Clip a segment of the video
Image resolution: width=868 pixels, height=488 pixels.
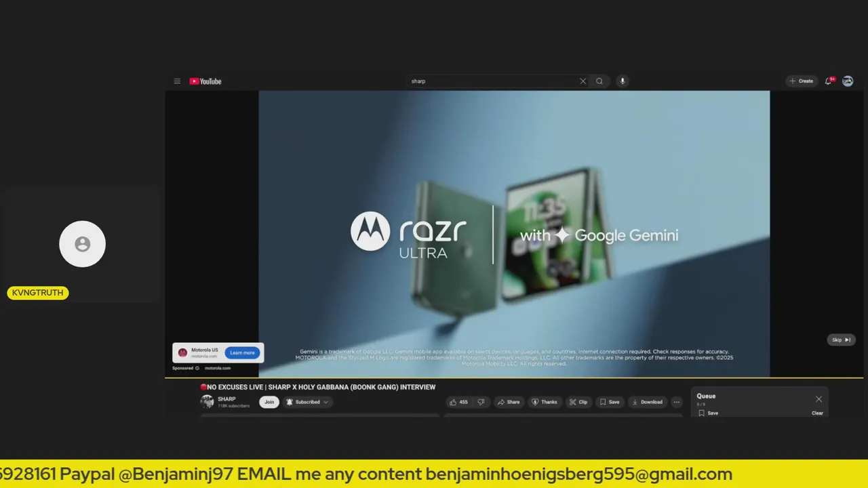[x=578, y=402]
